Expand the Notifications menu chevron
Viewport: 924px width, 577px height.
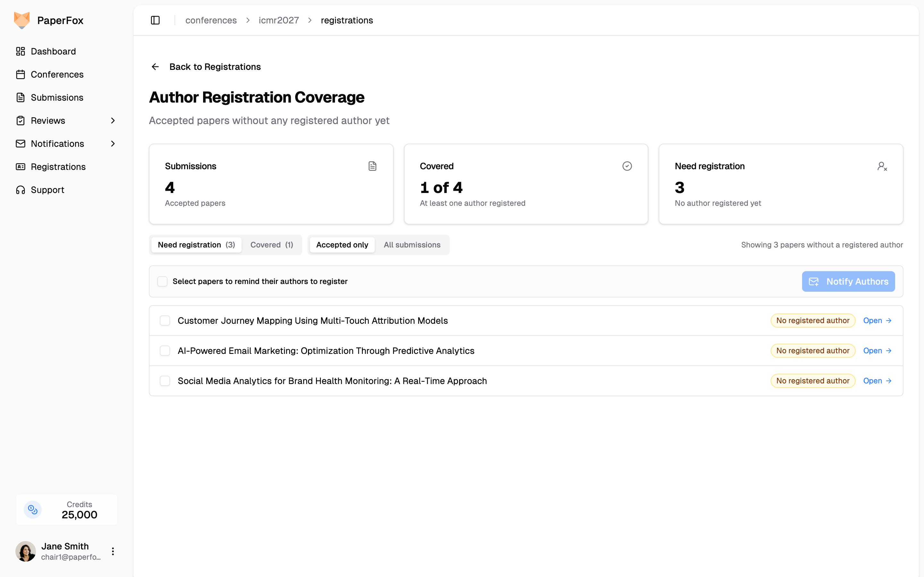113,144
